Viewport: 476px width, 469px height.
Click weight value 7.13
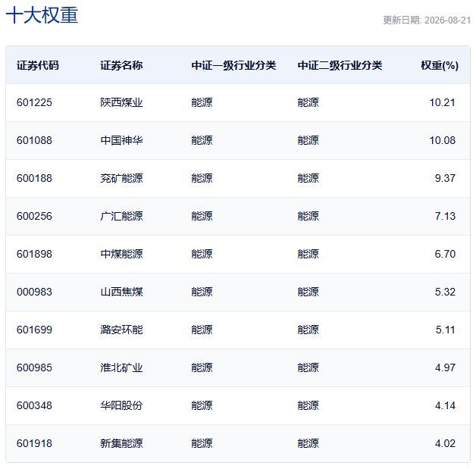pyautogui.click(x=445, y=216)
